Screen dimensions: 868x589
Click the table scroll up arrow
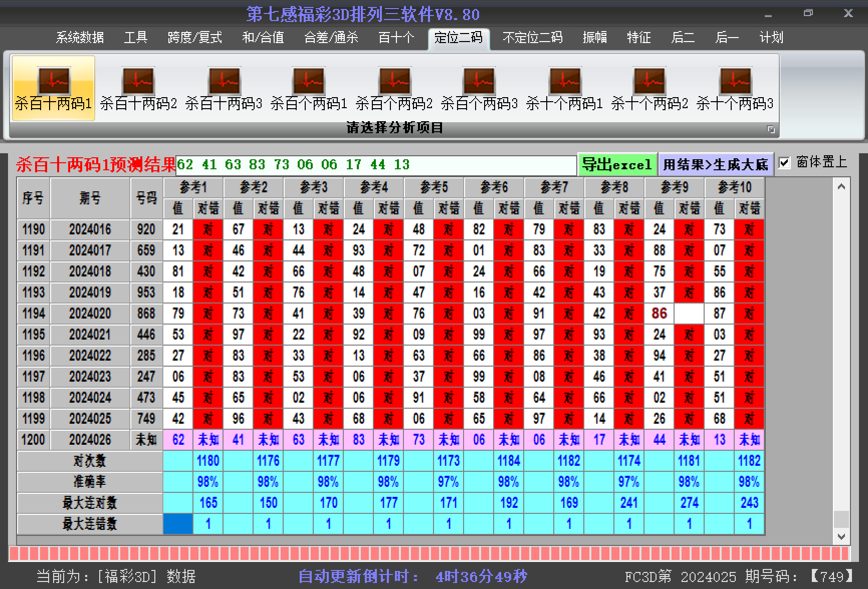pos(841,187)
